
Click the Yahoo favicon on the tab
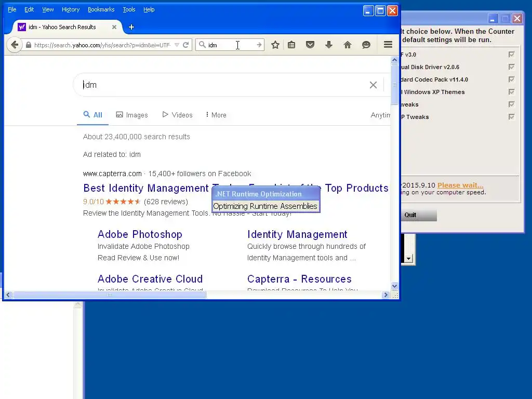tap(22, 27)
